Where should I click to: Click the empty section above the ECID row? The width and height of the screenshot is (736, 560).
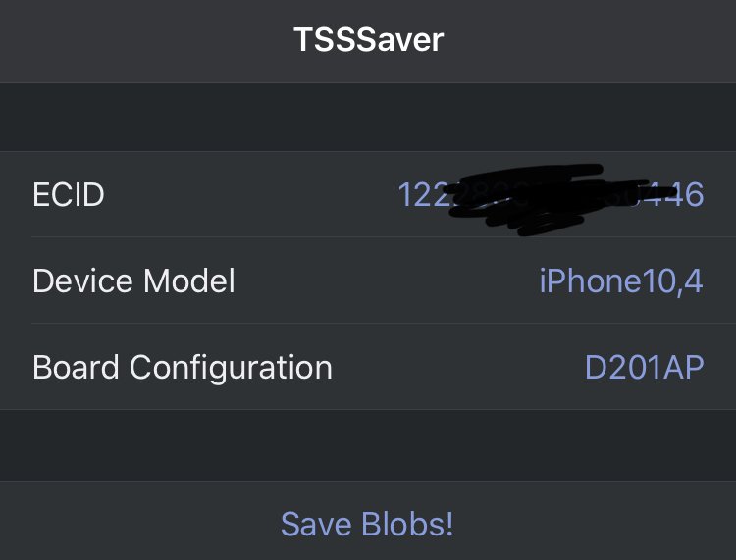pos(368,118)
